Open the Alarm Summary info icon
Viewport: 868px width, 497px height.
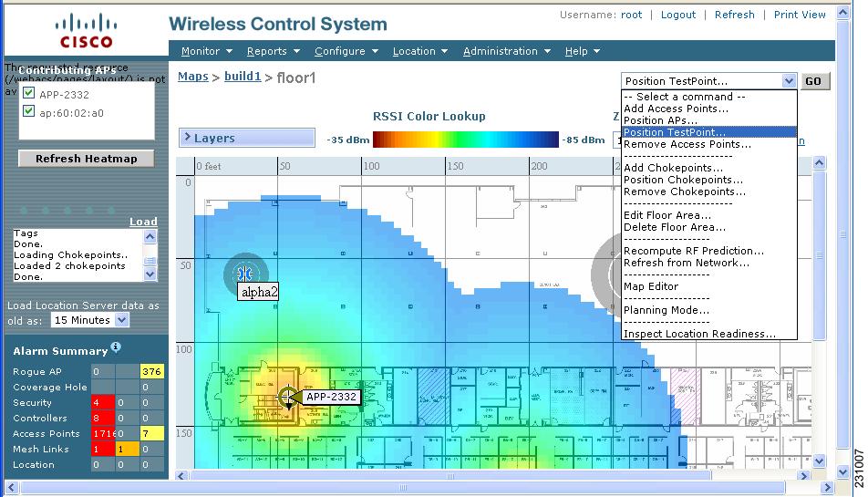pos(115,347)
